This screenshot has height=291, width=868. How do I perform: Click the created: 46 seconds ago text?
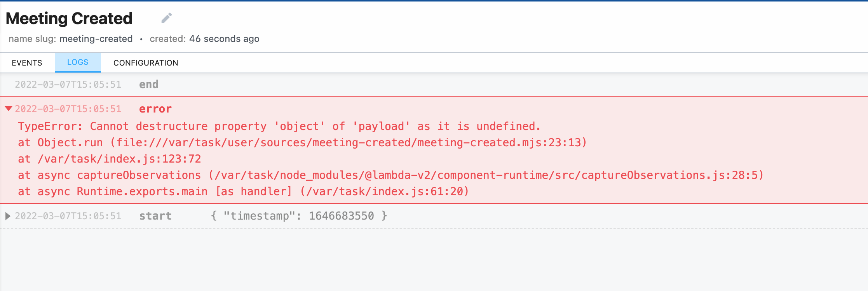[x=205, y=39]
